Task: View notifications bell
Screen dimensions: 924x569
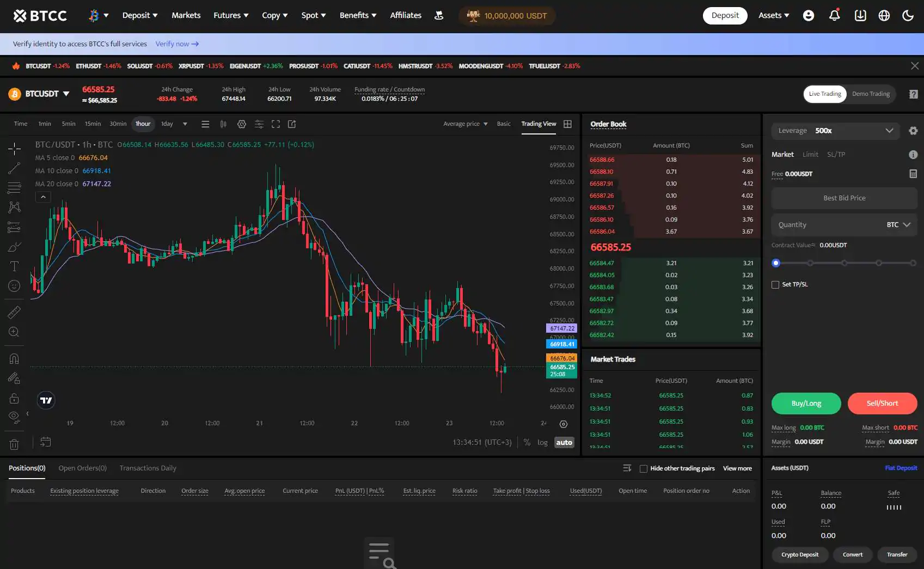Action: [x=834, y=15]
